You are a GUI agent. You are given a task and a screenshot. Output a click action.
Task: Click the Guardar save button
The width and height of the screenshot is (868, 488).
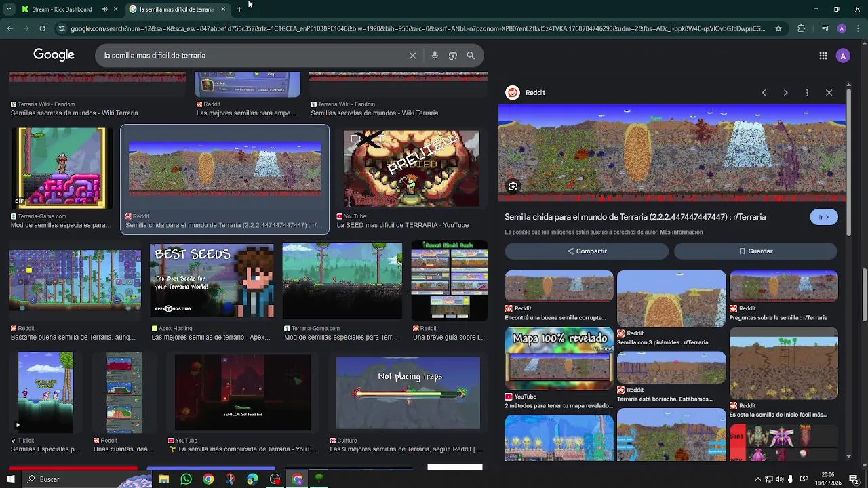(x=755, y=251)
